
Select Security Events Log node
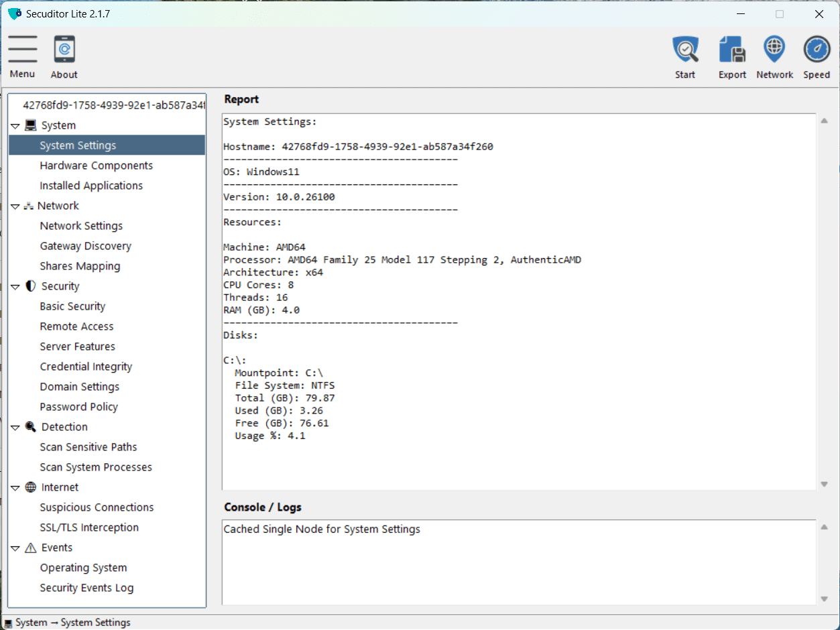click(x=86, y=588)
